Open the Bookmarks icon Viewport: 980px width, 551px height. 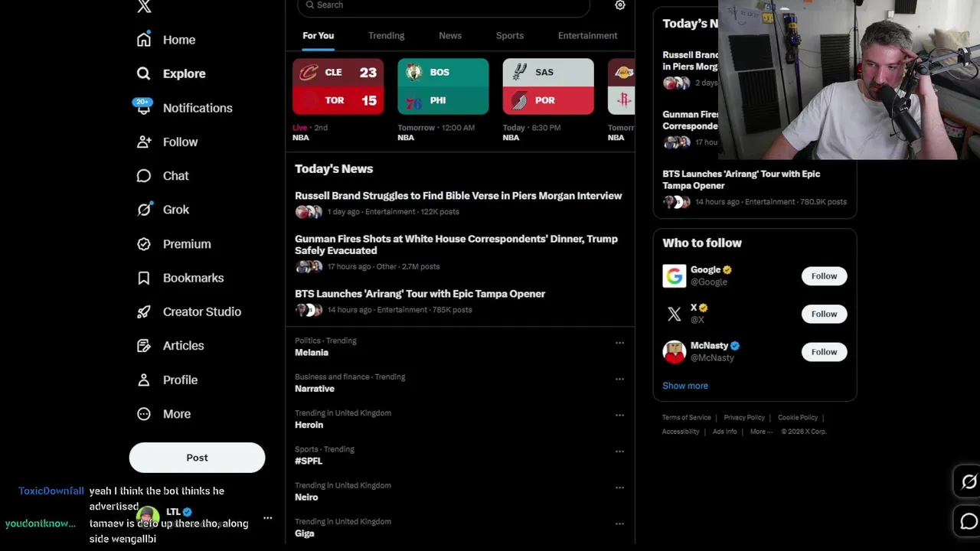[144, 278]
